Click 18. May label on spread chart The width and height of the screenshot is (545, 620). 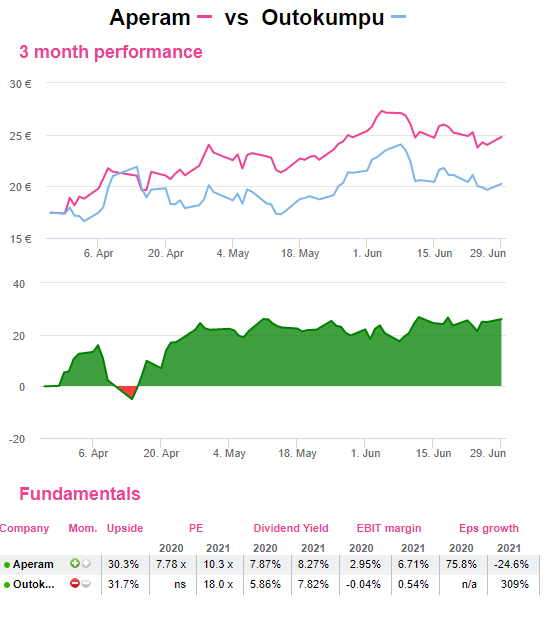297,453
